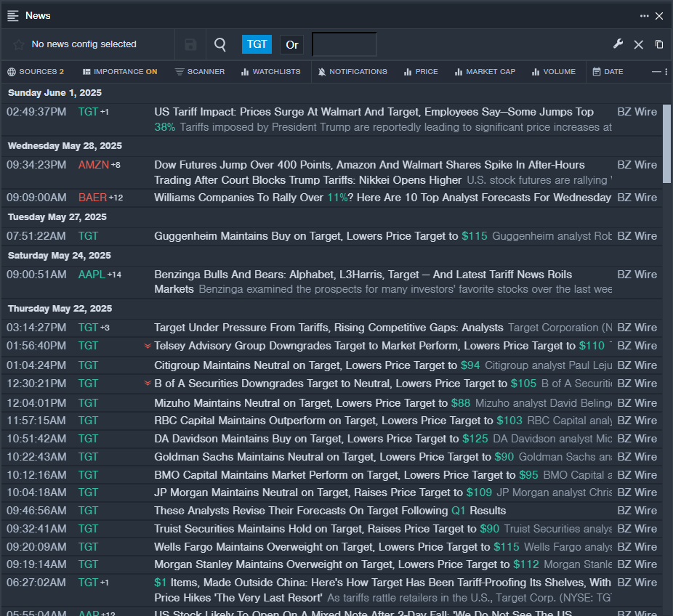Focus the empty ticker search field
Image resolution: width=673 pixels, height=616 pixels.
click(344, 44)
